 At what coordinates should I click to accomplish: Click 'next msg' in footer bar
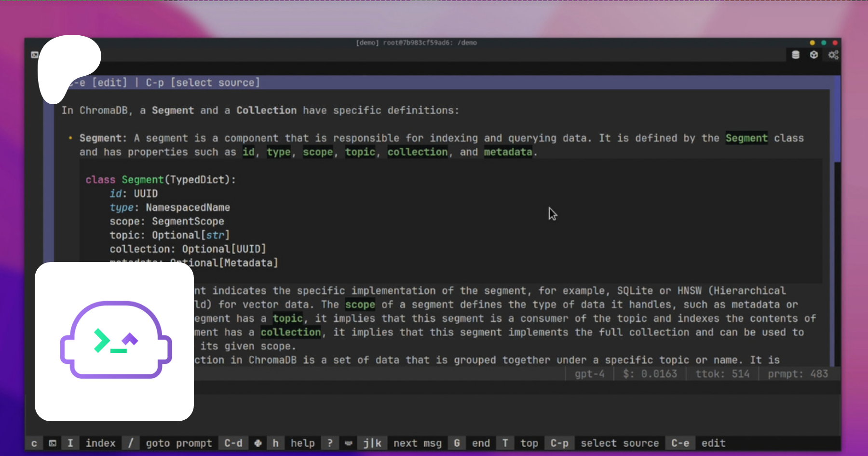417,443
